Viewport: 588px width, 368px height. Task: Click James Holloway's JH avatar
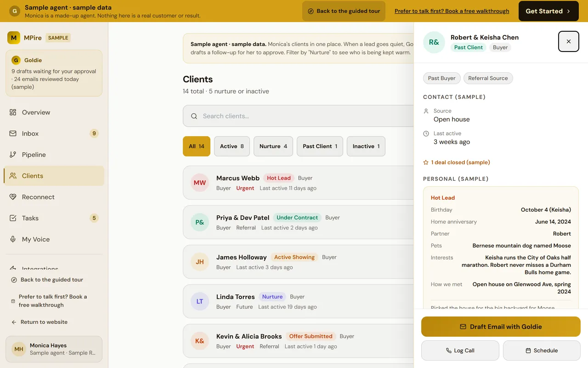pyautogui.click(x=200, y=262)
